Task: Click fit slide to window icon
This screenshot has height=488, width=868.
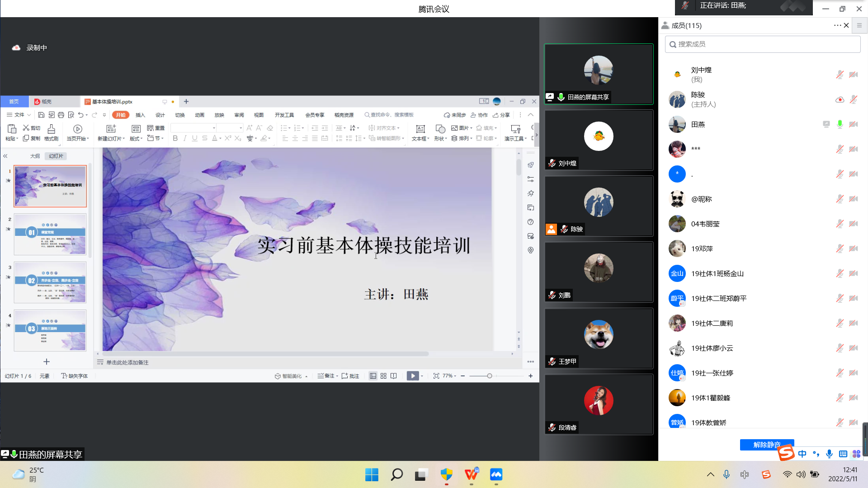Action: tap(436, 376)
